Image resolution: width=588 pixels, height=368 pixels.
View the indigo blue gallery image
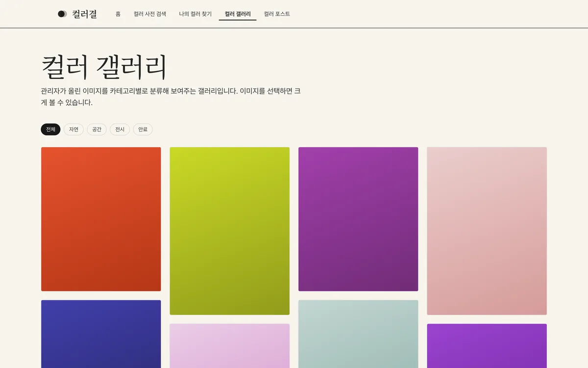pyautogui.click(x=101, y=334)
